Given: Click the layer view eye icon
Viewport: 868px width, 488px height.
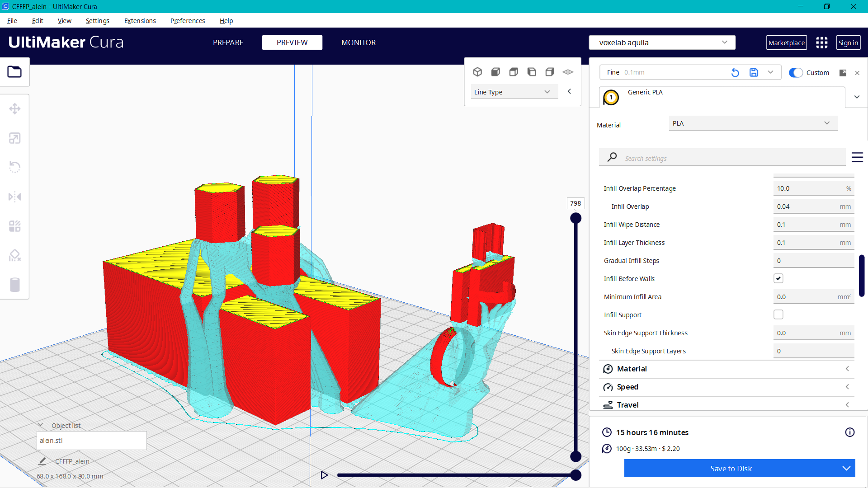Looking at the screenshot, I should (568, 72).
